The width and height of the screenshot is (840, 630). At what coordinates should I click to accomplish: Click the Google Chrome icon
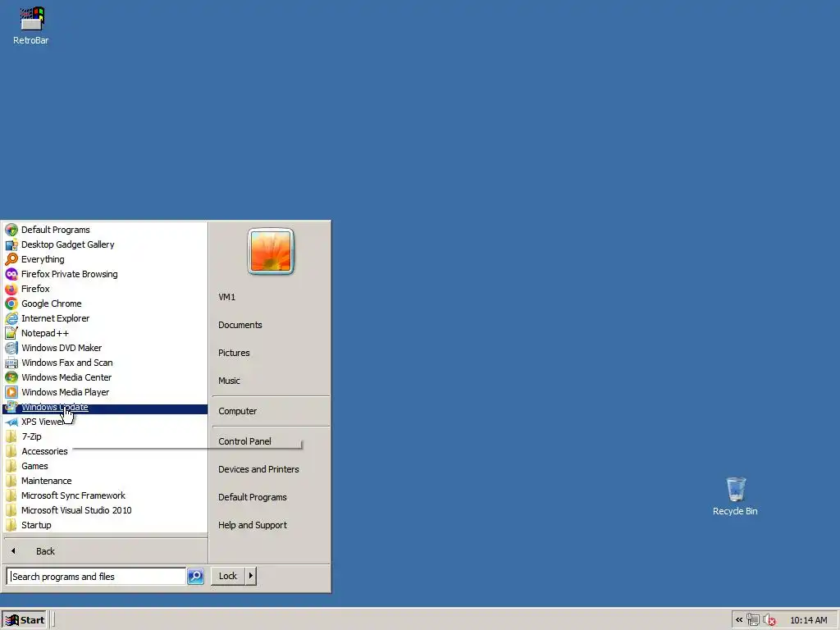(x=11, y=304)
